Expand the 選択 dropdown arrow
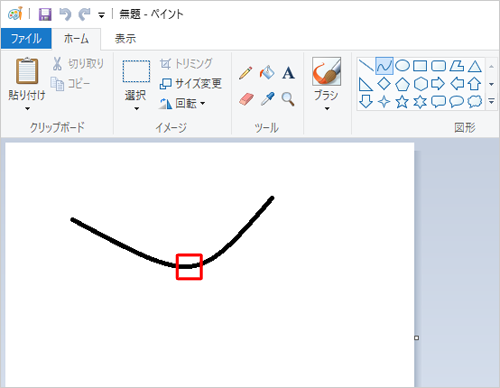 136,109
